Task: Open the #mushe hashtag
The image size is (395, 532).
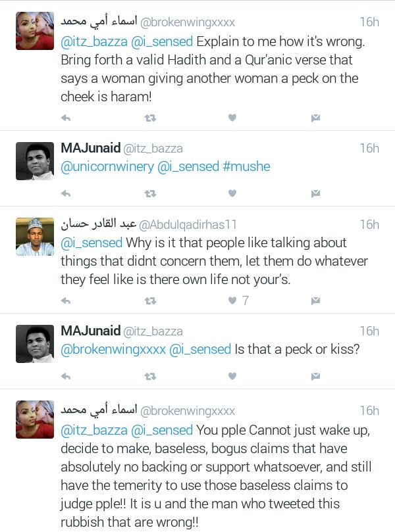Action: coord(246,166)
